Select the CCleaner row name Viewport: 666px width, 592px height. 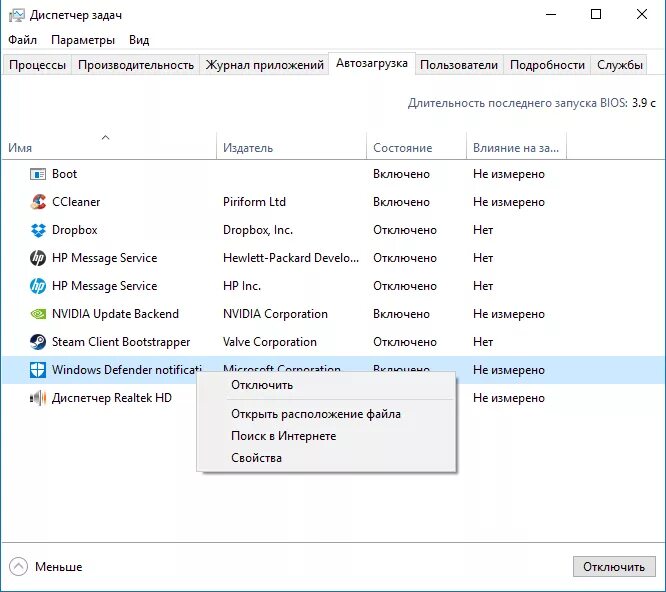pyautogui.click(x=76, y=202)
